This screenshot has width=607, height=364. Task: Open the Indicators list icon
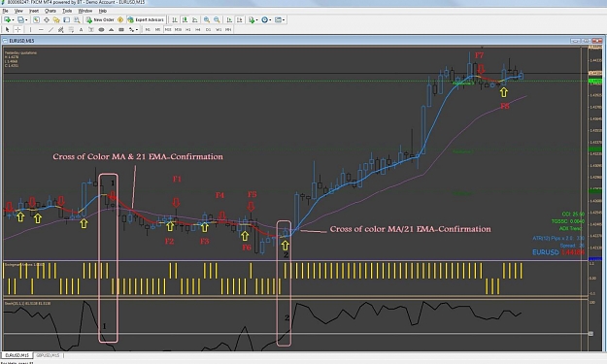(252, 19)
